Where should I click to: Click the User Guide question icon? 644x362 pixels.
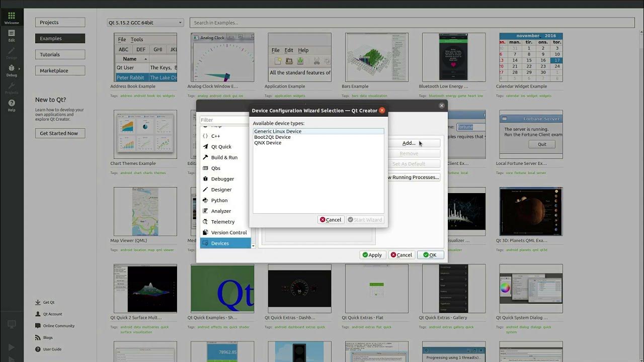(38, 349)
